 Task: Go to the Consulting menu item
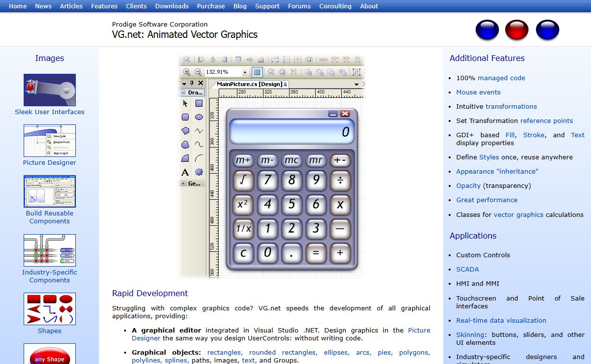pos(335,6)
